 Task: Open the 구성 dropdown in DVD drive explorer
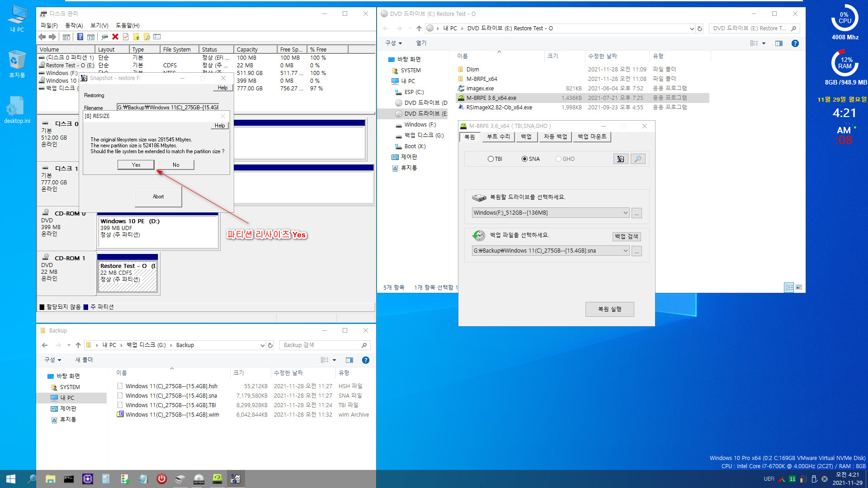click(x=393, y=43)
